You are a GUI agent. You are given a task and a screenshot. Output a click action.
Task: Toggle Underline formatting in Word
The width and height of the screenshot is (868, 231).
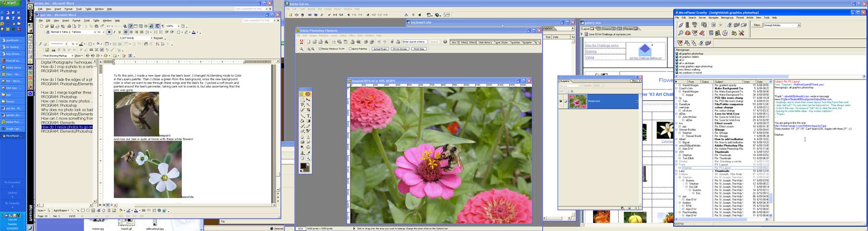[x=120, y=32]
